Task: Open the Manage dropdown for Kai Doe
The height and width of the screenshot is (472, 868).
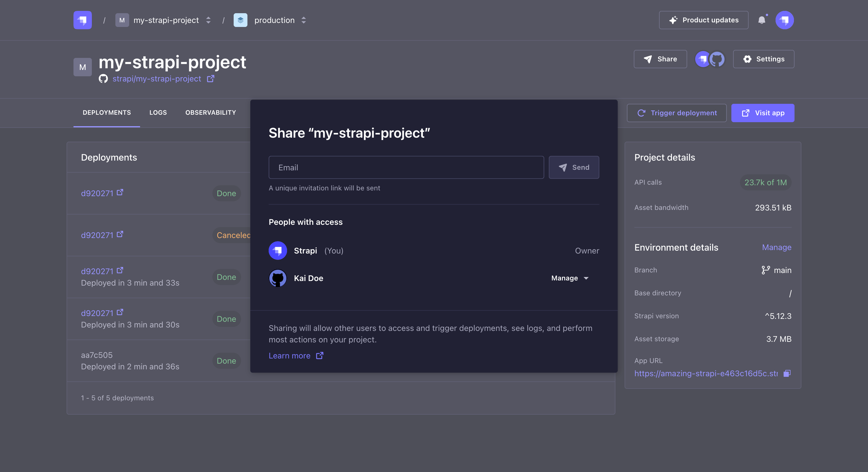Action: click(570, 278)
